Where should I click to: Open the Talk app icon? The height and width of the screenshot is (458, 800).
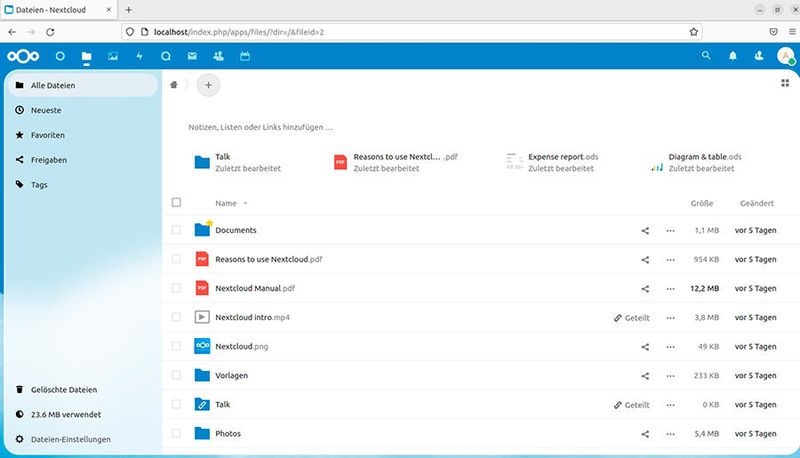[x=166, y=56]
